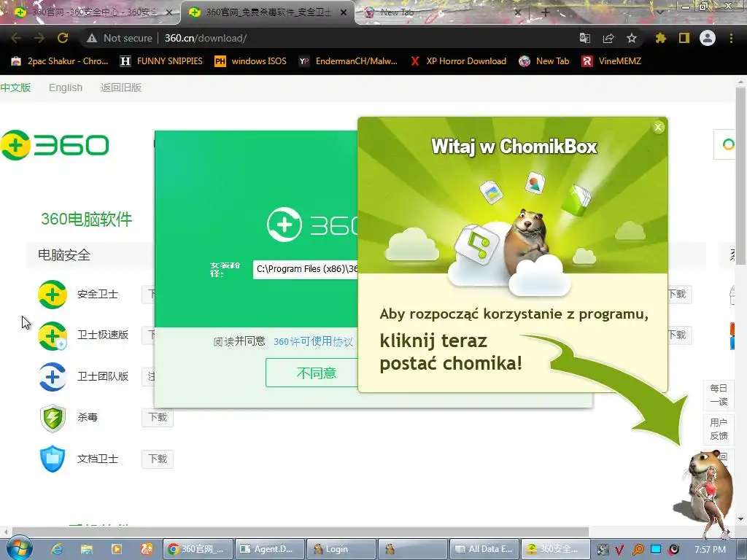Open the FUNNY SNIPPIES bookmark
This screenshot has width=747, height=560.
point(161,61)
